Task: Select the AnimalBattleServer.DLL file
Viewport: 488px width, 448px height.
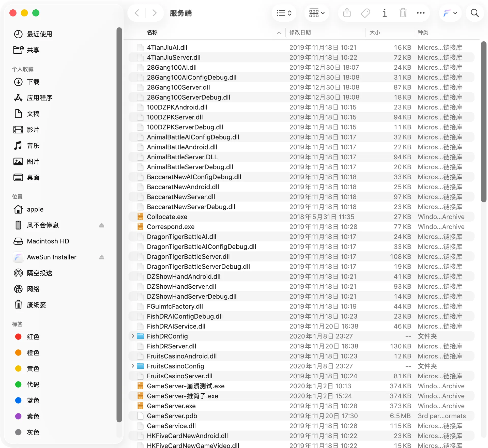Action: pos(301,157)
